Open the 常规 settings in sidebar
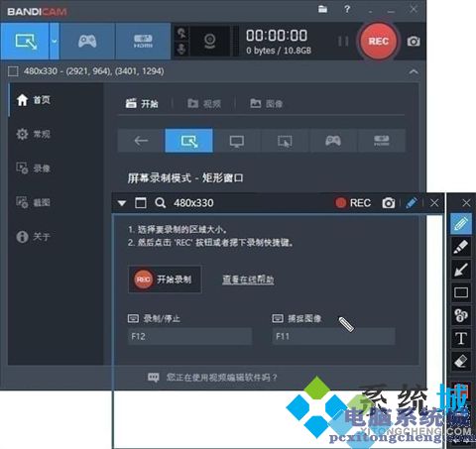 tap(33, 134)
